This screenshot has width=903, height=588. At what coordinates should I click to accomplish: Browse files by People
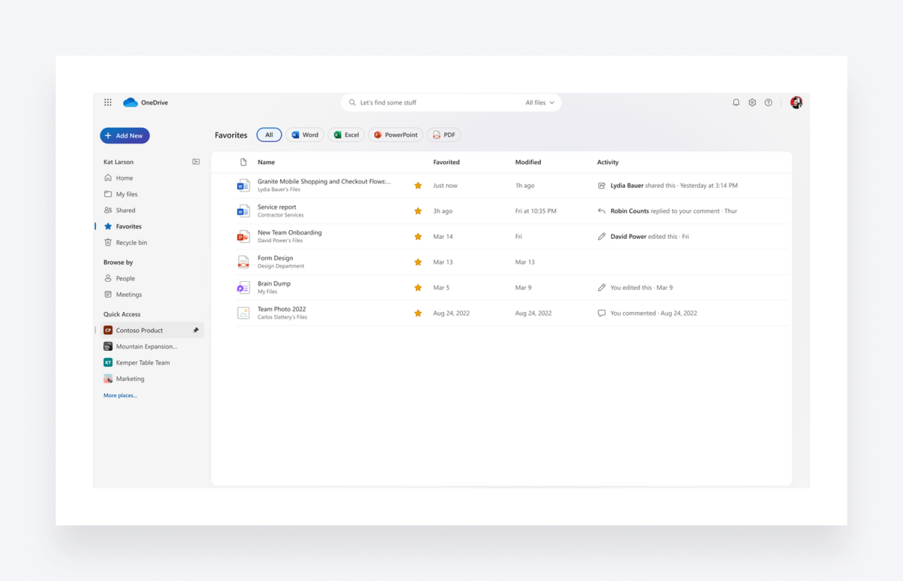125,278
